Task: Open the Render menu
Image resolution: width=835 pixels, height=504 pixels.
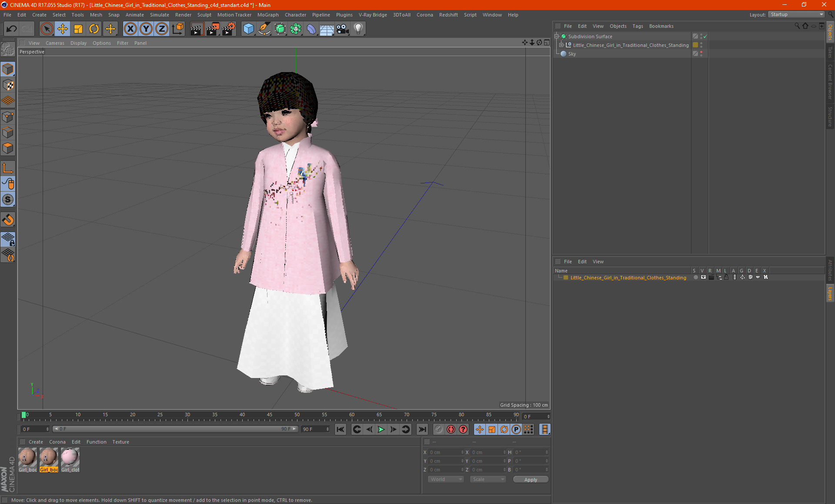Action: point(183,15)
